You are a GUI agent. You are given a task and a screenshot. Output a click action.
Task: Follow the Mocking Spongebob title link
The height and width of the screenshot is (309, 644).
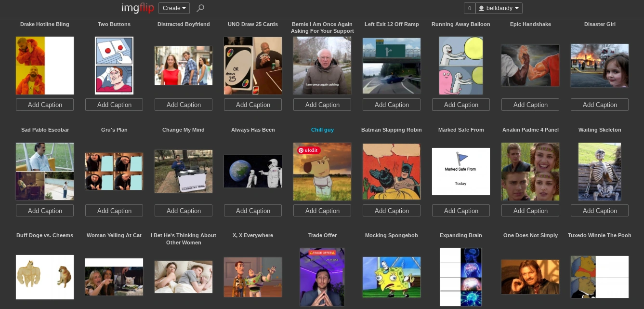tap(392, 235)
